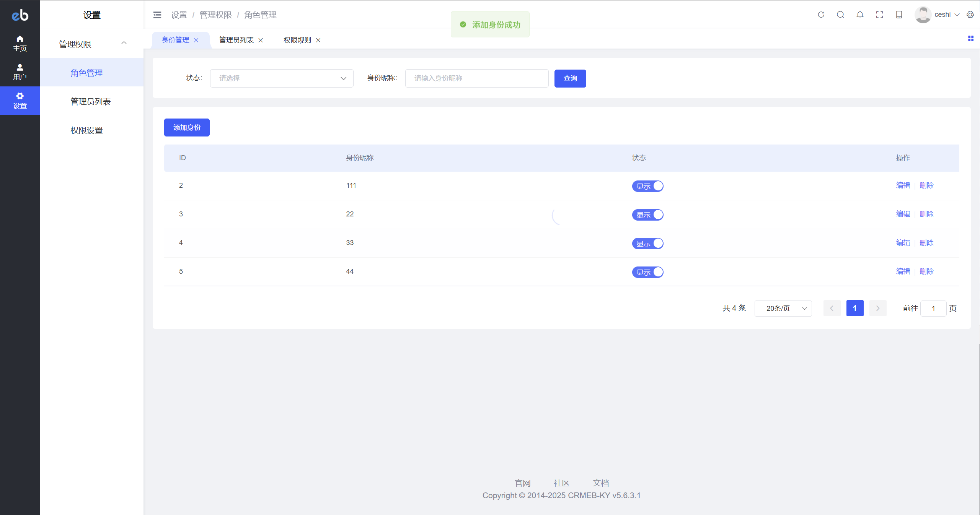Open the 20条/页 page size dropdown

[x=783, y=309]
